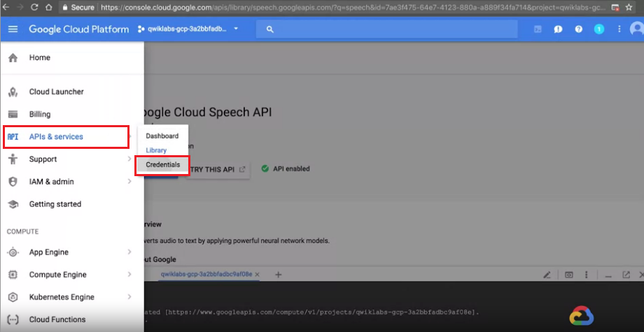Open the feedback alert icon in header

click(x=558, y=29)
